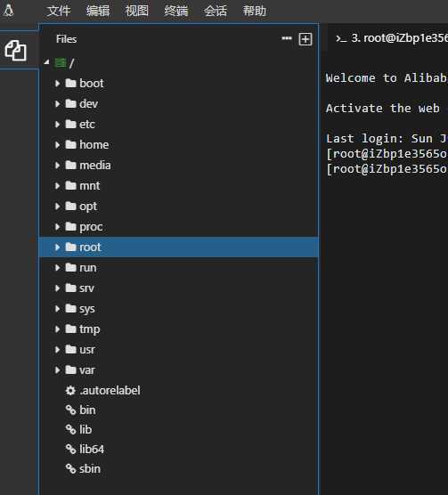Image resolution: width=448 pixels, height=495 pixels.
Task: Open the 帮助 menu
Action: pos(255,11)
